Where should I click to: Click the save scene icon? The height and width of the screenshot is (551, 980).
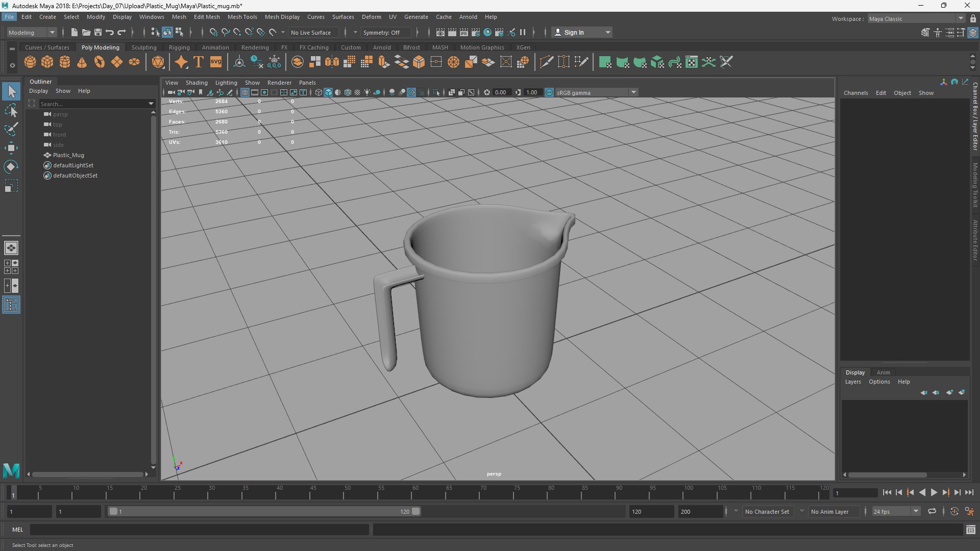point(98,32)
